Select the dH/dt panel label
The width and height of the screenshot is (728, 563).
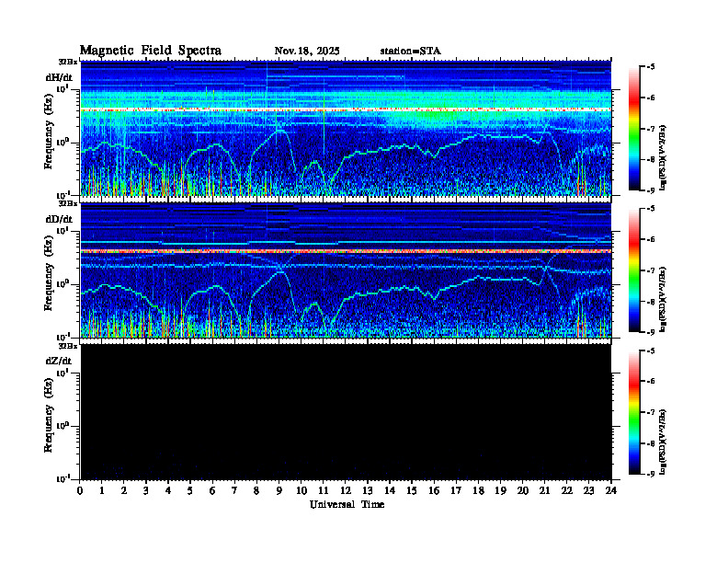point(59,76)
